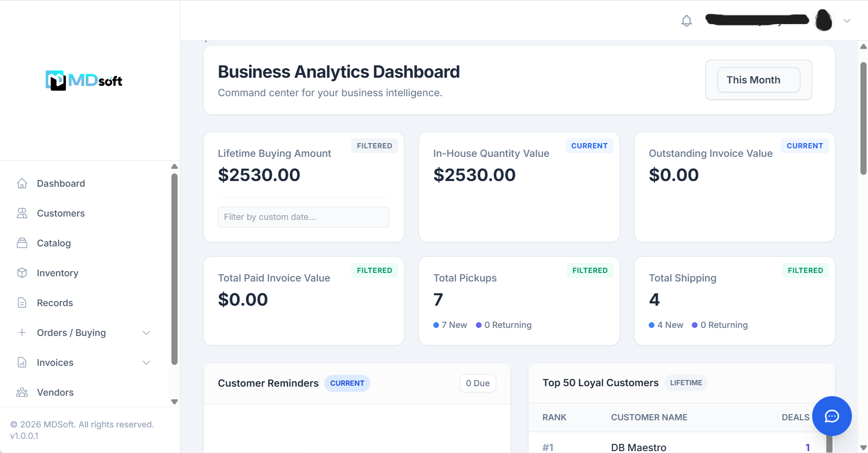Viewport: 868px width, 453px height.
Task: Expand the Invoices submenu chevron
Action: pyautogui.click(x=146, y=362)
